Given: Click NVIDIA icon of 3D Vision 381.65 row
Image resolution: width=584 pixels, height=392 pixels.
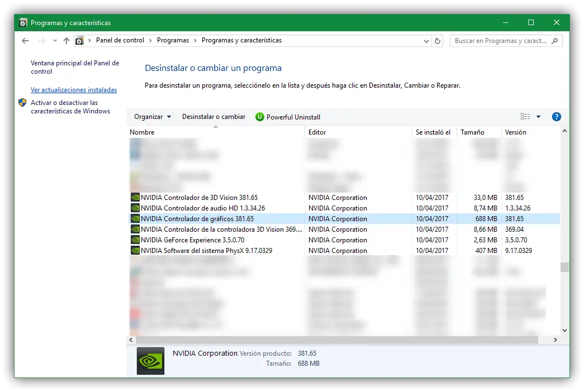Looking at the screenshot, I should [135, 198].
